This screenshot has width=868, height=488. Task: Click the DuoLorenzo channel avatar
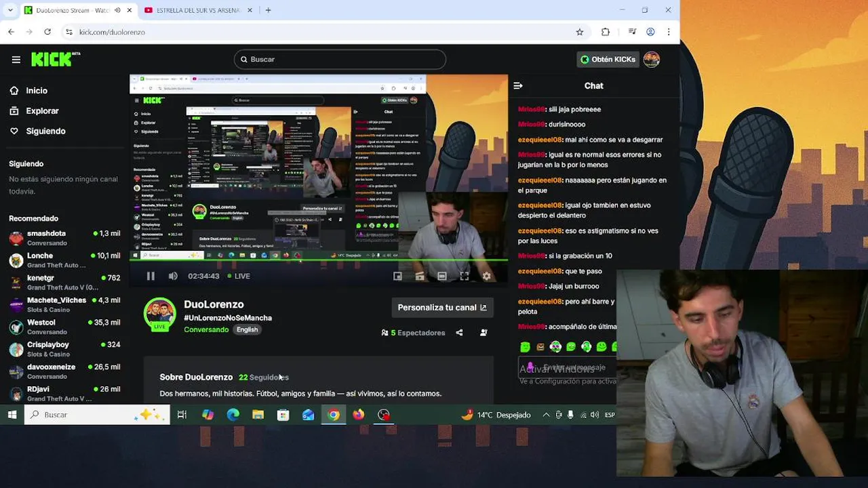(x=160, y=314)
